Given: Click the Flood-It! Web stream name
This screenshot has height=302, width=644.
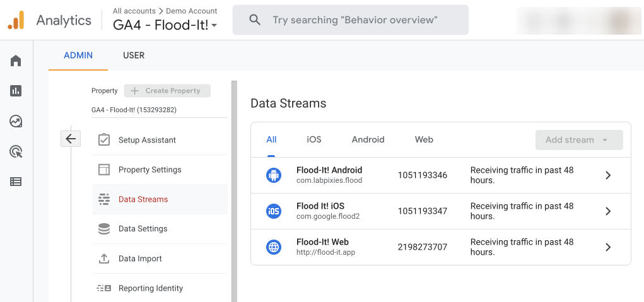Looking at the screenshot, I should pos(322,241).
